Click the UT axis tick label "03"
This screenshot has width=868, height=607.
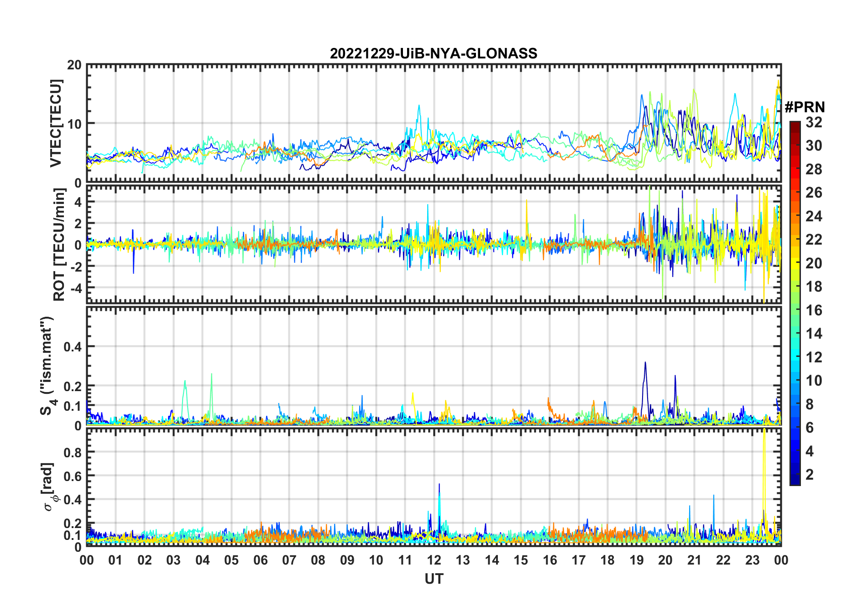tap(173, 560)
